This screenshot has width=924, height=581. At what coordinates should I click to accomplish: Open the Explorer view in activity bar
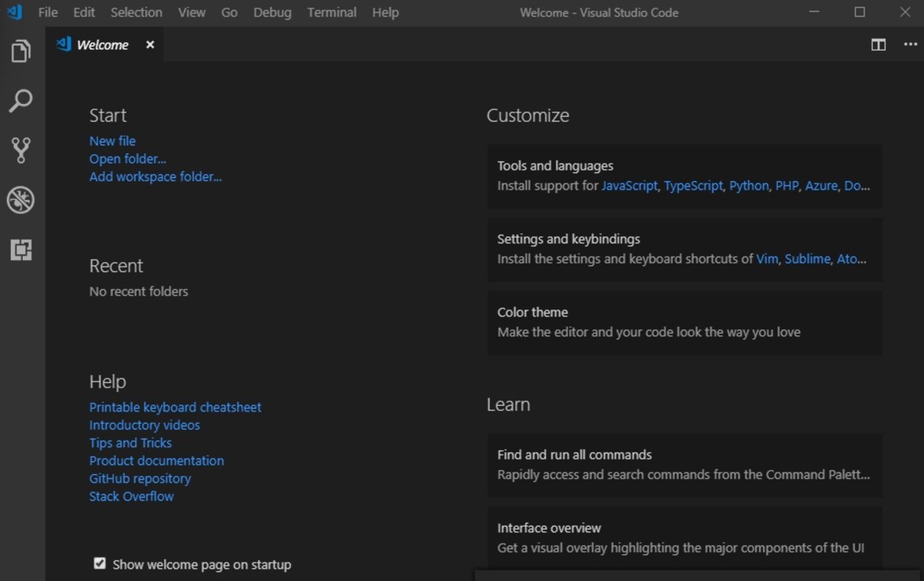point(21,52)
